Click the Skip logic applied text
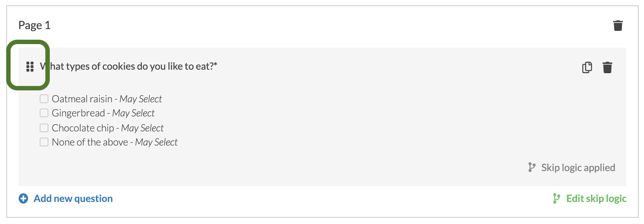The image size is (644, 224). click(578, 168)
